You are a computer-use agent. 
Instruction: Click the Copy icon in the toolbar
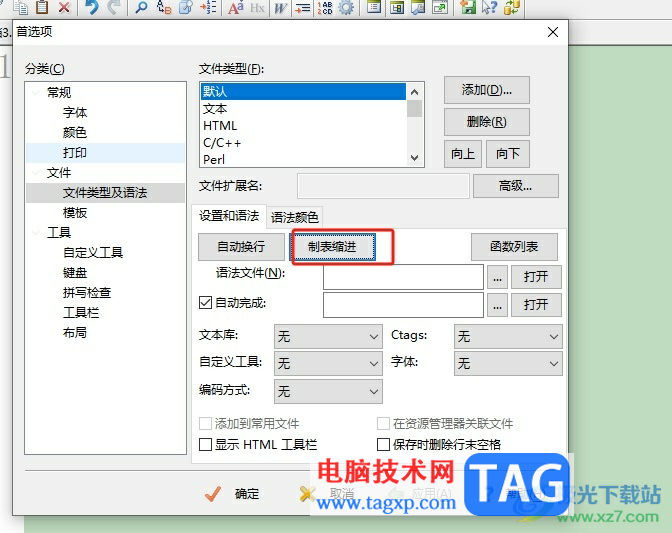pyautogui.click(x=20, y=7)
